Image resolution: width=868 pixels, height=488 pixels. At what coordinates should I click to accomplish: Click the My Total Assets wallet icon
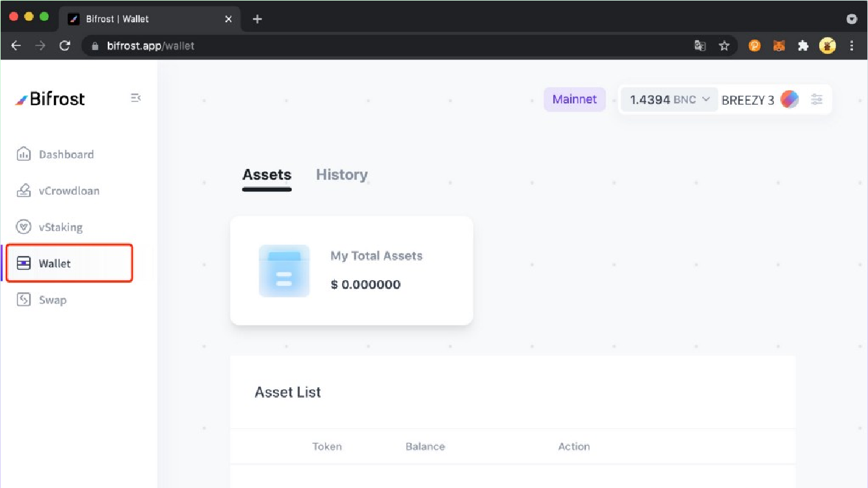(x=284, y=271)
